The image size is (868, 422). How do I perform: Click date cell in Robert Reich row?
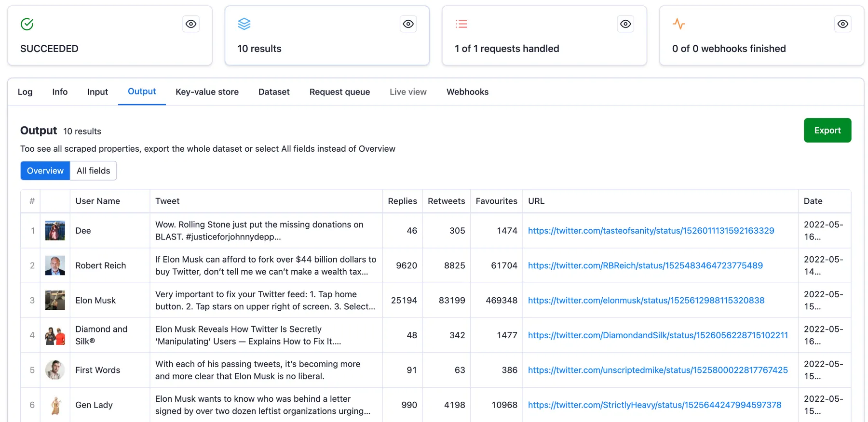(x=824, y=265)
